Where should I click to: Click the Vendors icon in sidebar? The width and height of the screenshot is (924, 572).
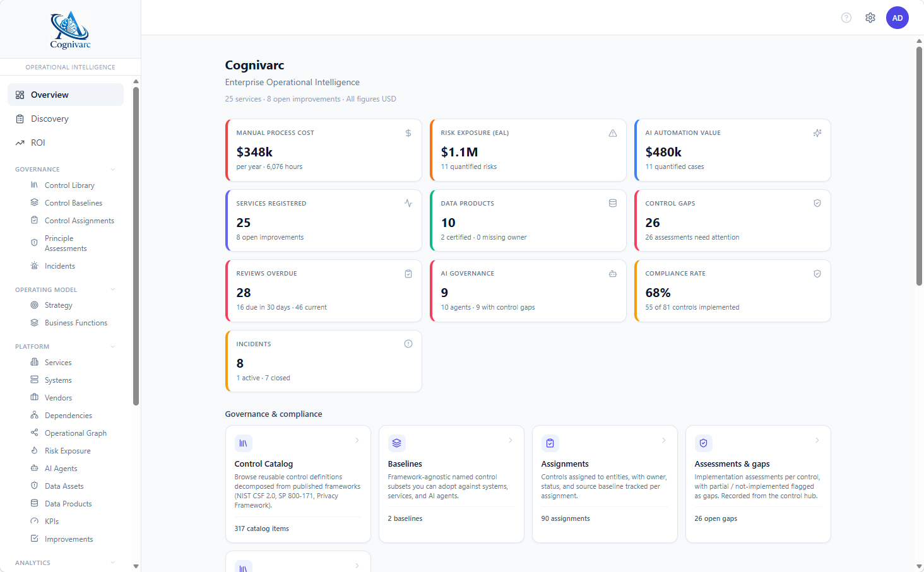pyautogui.click(x=35, y=397)
